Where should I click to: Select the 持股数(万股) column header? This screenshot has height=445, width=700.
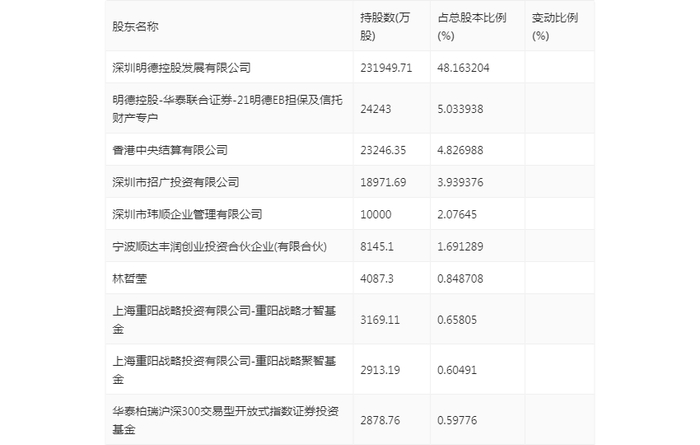[385, 27]
